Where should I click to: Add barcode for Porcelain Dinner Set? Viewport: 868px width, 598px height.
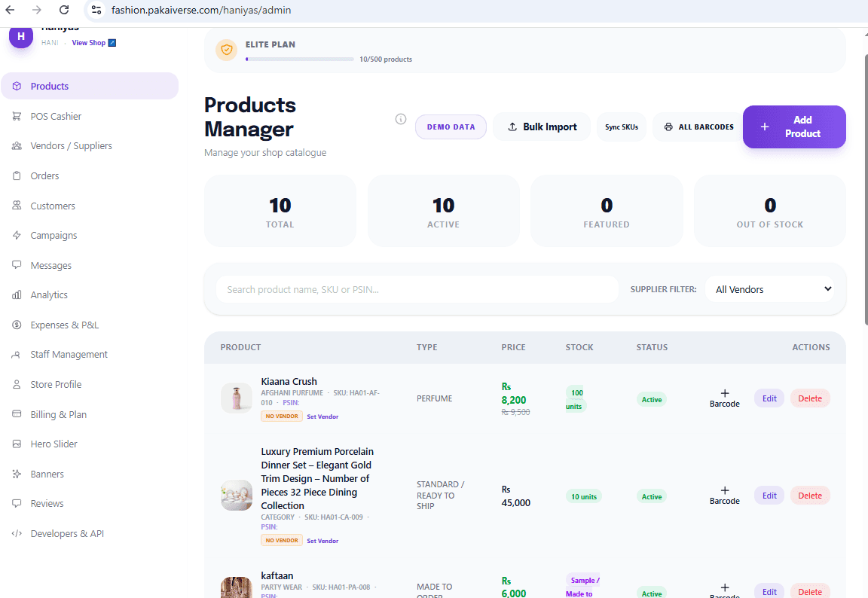click(x=725, y=496)
